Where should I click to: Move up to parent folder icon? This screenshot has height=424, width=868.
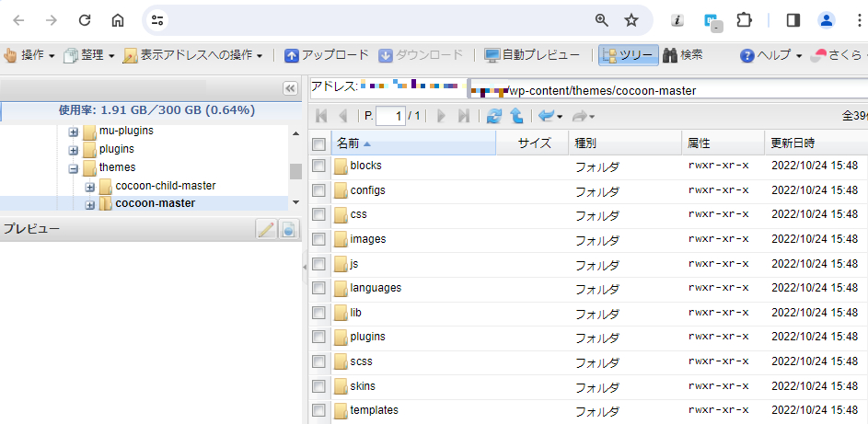(x=516, y=116)
